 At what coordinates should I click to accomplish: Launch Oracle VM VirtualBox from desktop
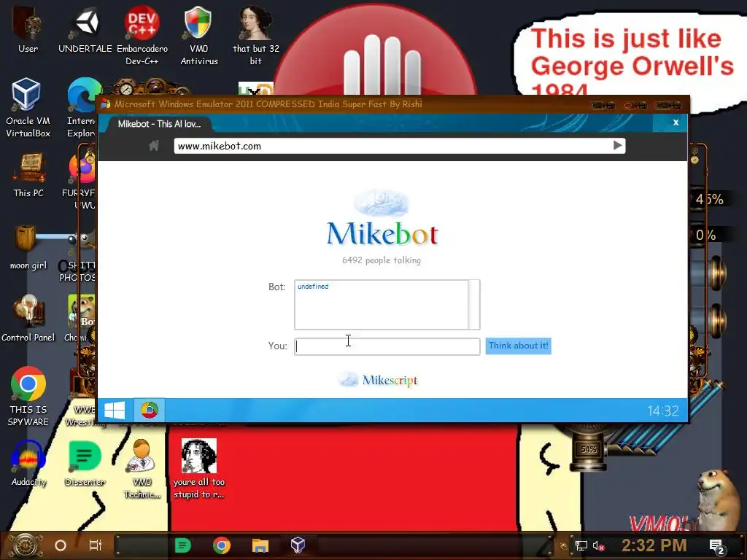point(28,108)
